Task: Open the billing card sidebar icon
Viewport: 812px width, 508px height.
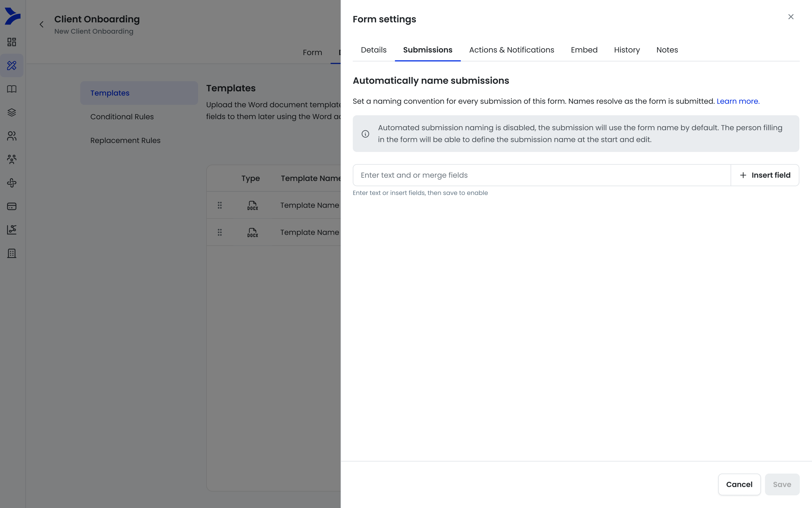Action: pyautogui.click(x=12, y=206)
